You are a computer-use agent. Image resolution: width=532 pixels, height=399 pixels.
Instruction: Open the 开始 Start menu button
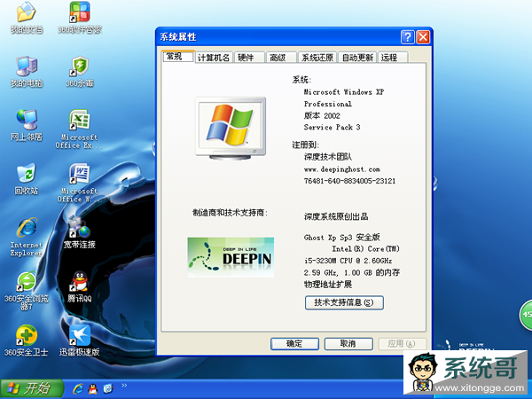coord(32,389)
